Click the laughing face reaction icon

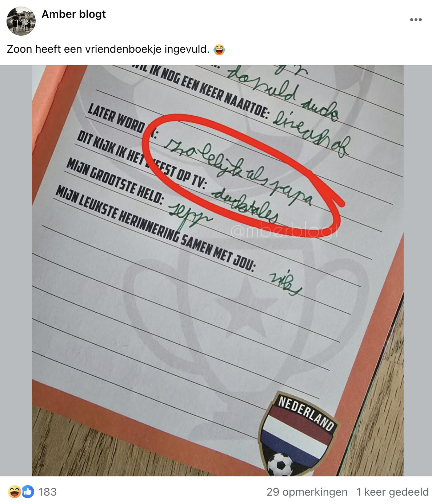point(14,492)
